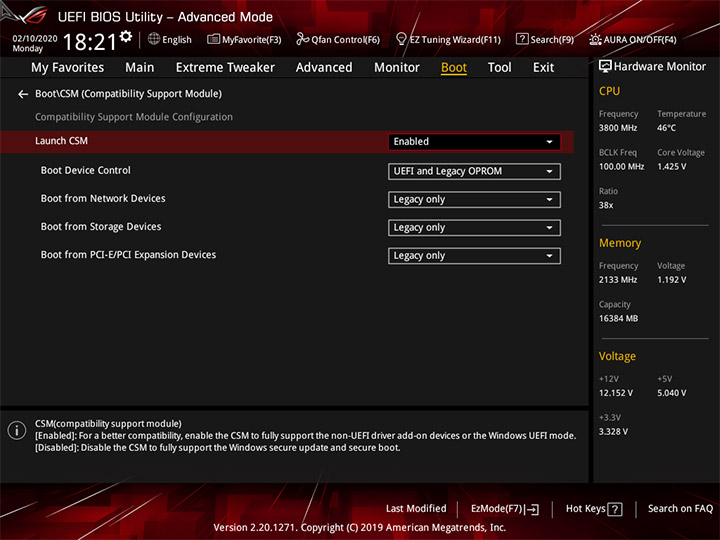Click the back arrow beside Boot\CSM
Screen dimensions: 720x540
(23, 94)
